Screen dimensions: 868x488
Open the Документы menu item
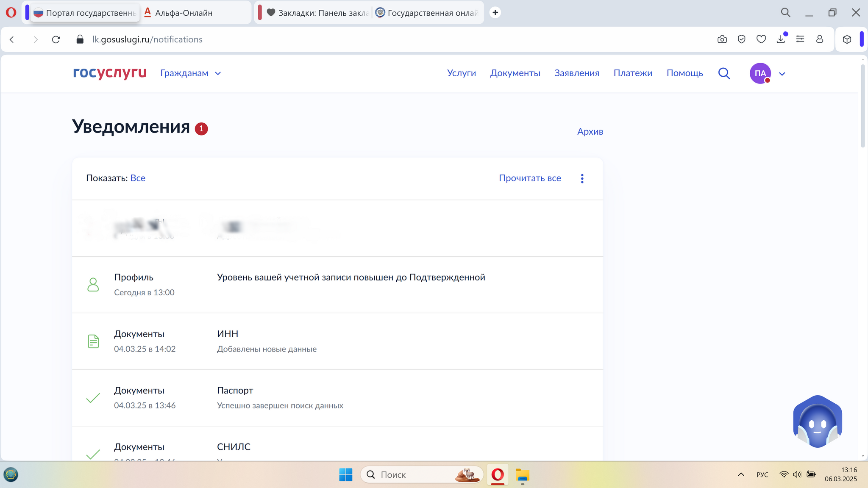tap(515, 73)
